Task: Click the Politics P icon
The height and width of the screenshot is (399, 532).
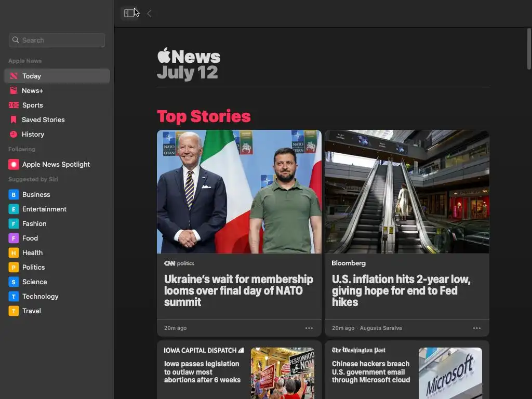Action: (14, 268)
